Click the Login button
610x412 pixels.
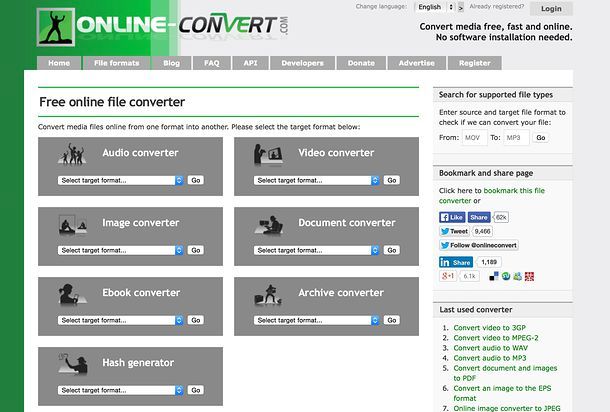click(x=551, y=9)
